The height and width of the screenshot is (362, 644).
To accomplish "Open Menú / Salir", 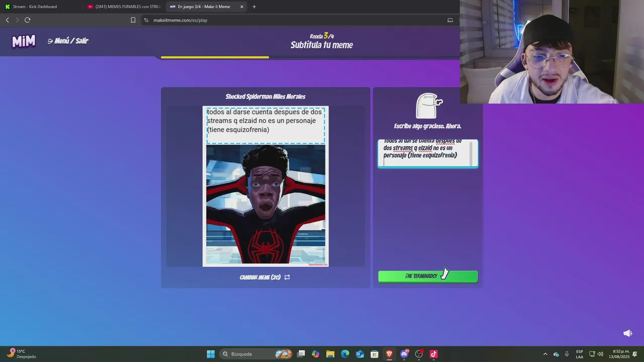I will tap(68, 41).
